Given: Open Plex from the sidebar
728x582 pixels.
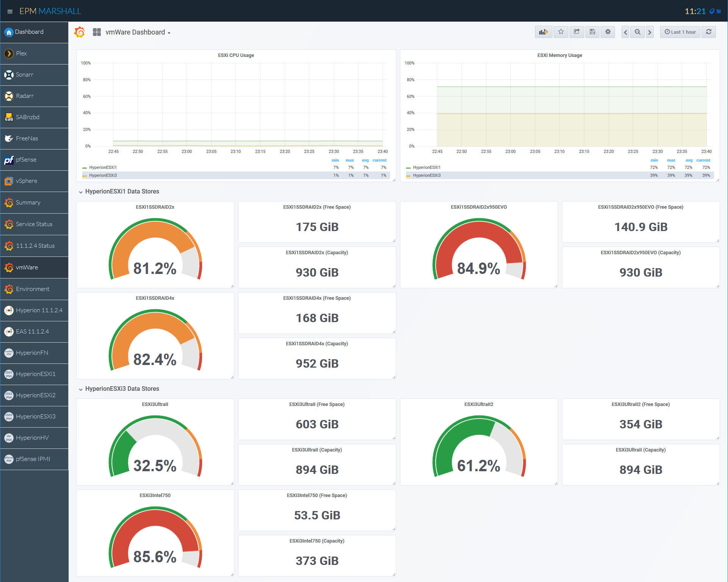Looking at the screenshot, I should [x=34, y=53].
